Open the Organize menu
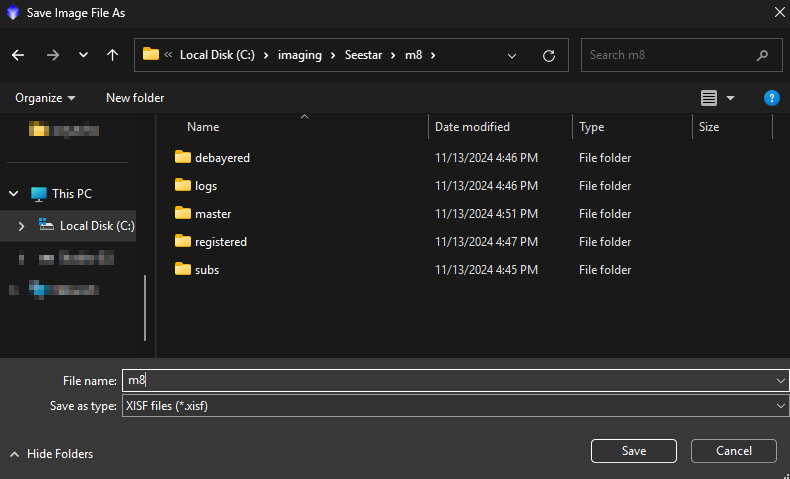Viewport: 790px width, 479px height. (x=45, y=98)
